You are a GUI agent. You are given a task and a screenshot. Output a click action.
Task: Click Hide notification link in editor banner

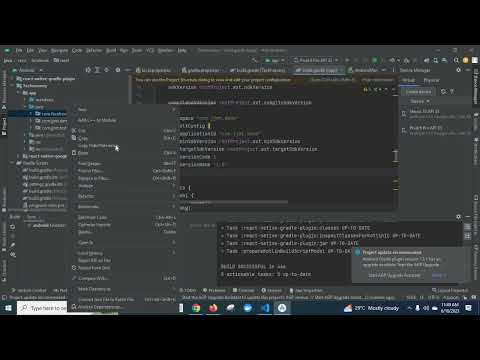tap(377, 80)
